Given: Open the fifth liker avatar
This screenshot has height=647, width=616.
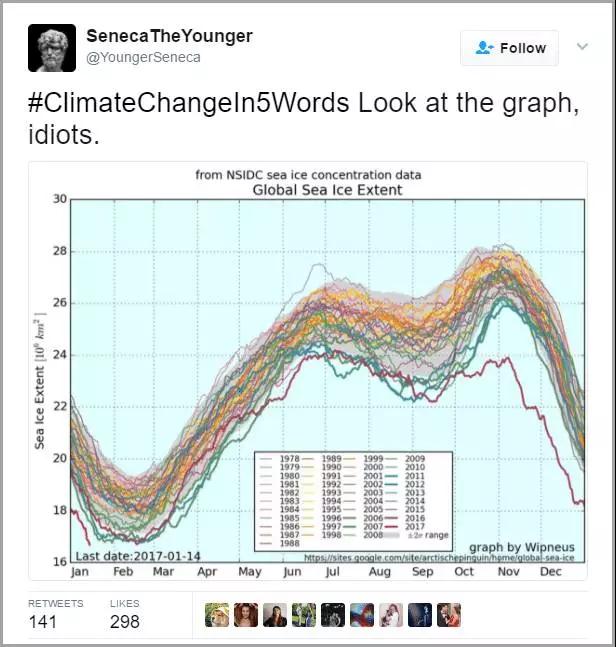Looking at the screenshot, I should point(333,615).
